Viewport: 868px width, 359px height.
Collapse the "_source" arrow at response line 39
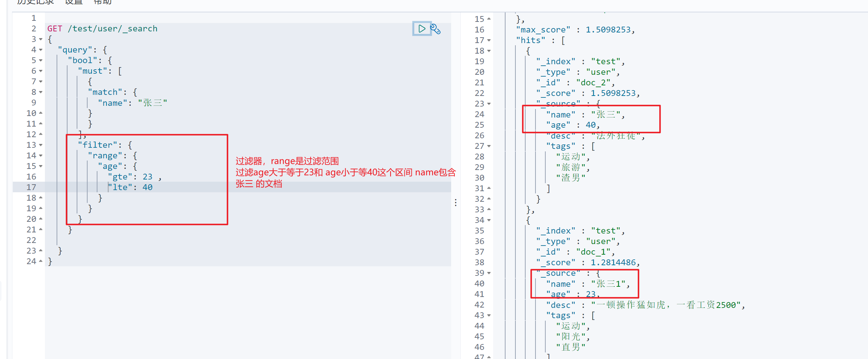click(x=489, y=273)
